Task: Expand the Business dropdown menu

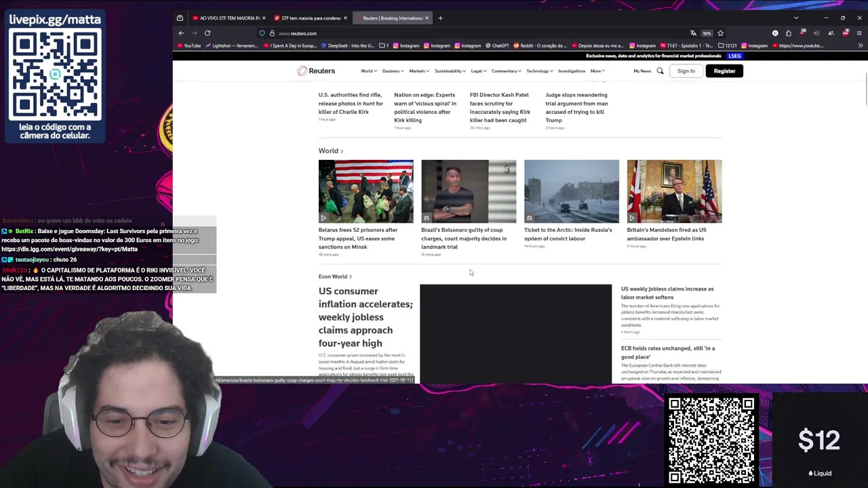Action: click(393, 70)
